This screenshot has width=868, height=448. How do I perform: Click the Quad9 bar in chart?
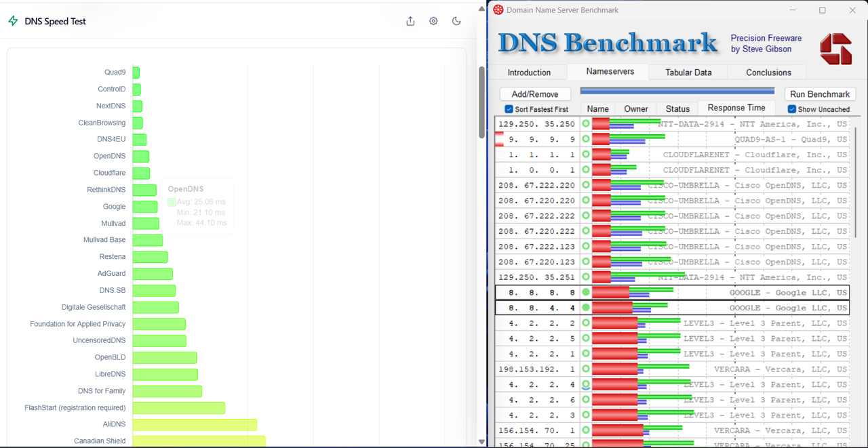point(136,73)
